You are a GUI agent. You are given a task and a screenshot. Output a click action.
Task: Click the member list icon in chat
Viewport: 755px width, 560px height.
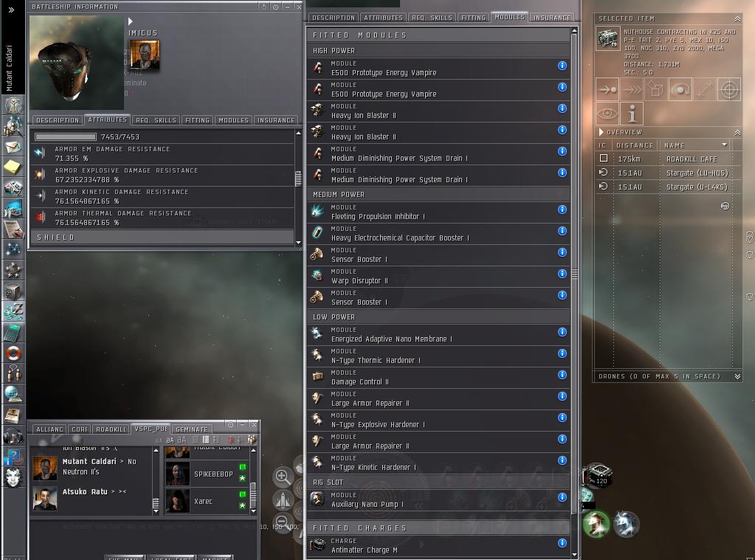(252, 439)
